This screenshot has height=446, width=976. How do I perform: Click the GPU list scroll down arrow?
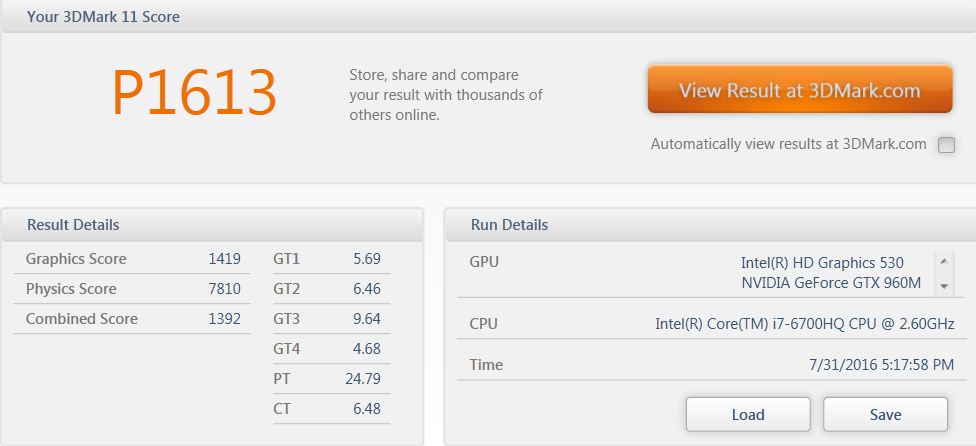coord(944,286)
